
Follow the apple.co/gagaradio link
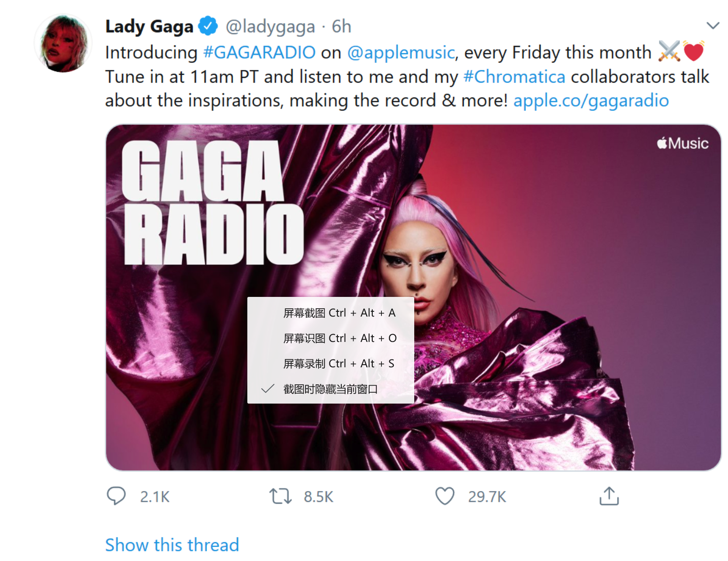coord(591,101)
